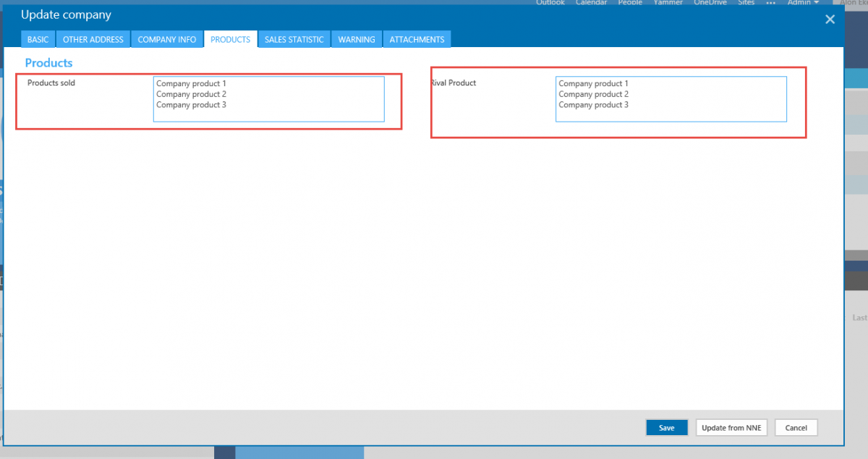Screen dimensions: 868x459
Task: Select the PRODUCTS tab
Action: [x=230, y=40]
